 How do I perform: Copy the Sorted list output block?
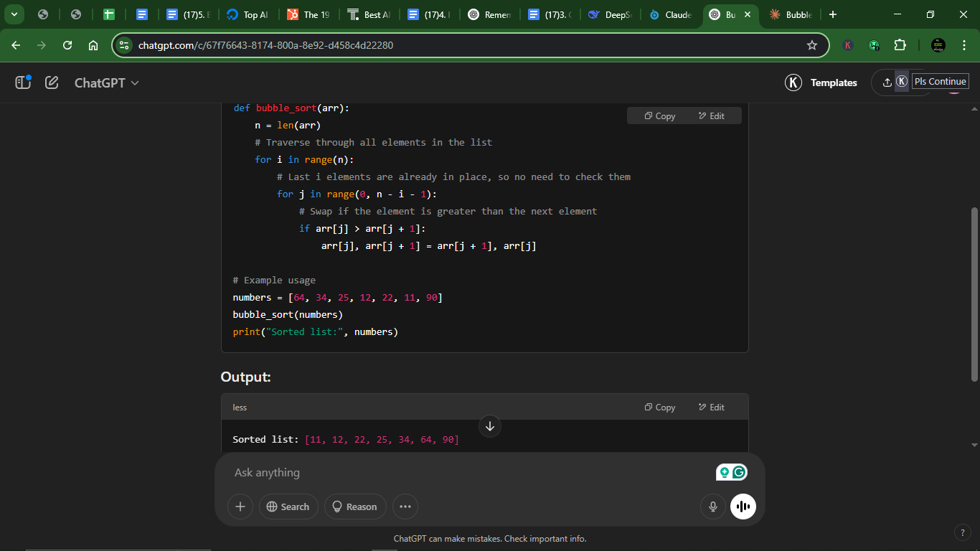tap(659, 408)
